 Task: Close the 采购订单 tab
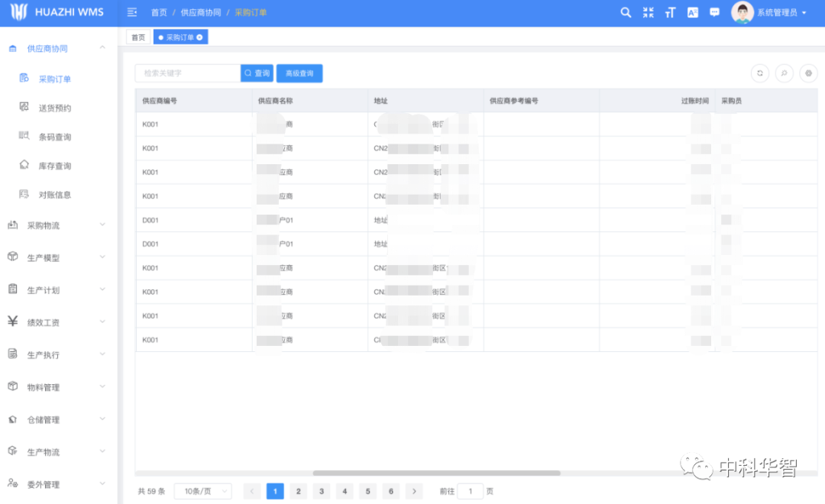(x=200, y=37)
